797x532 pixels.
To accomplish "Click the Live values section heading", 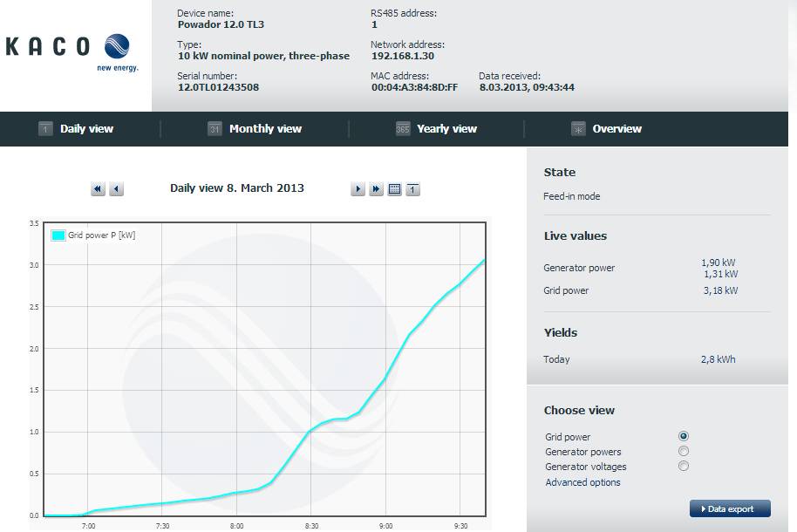I will pos(576,236).
